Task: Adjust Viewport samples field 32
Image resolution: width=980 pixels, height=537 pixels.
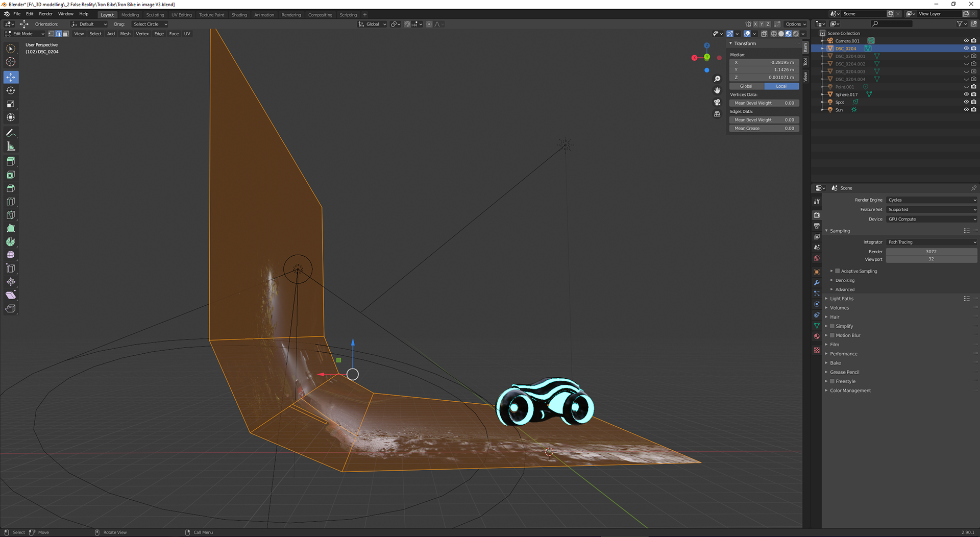Action: pyautogui.click(x=932, y=259)
